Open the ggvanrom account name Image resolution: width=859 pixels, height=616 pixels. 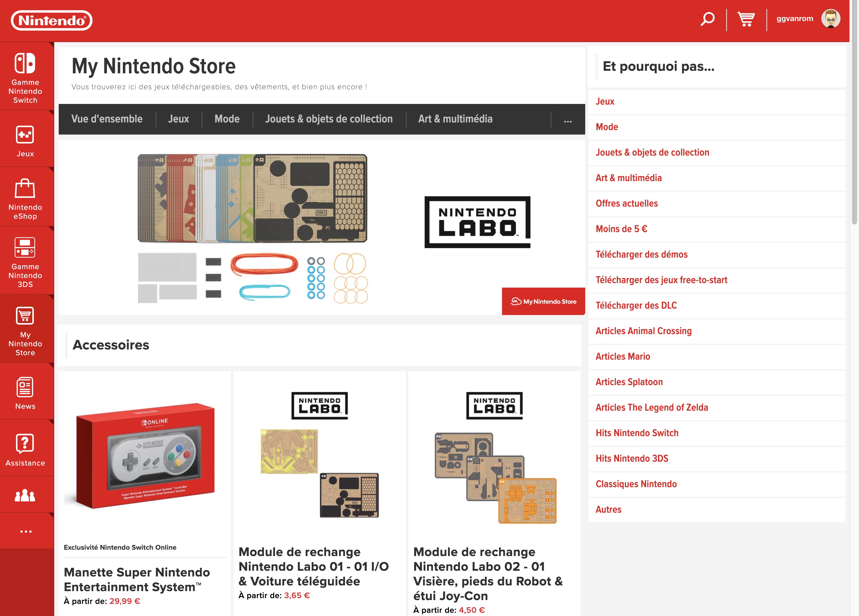(x=795, y=18)
